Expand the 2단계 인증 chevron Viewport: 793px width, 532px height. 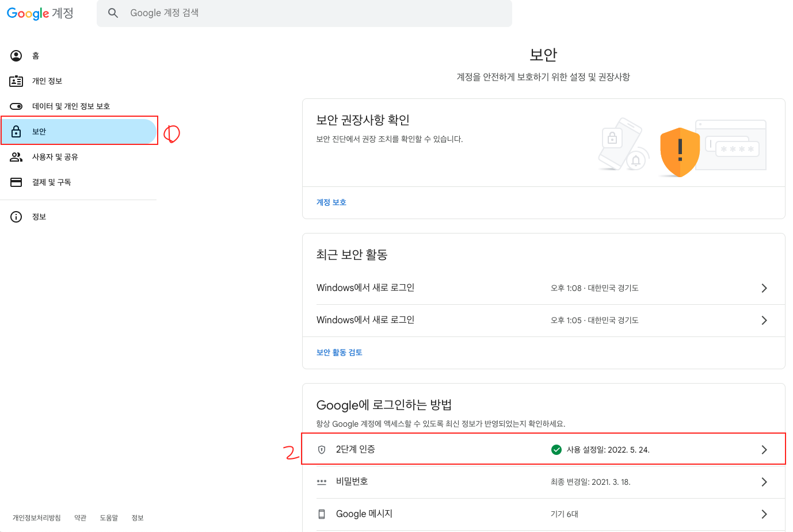[764, 450]
